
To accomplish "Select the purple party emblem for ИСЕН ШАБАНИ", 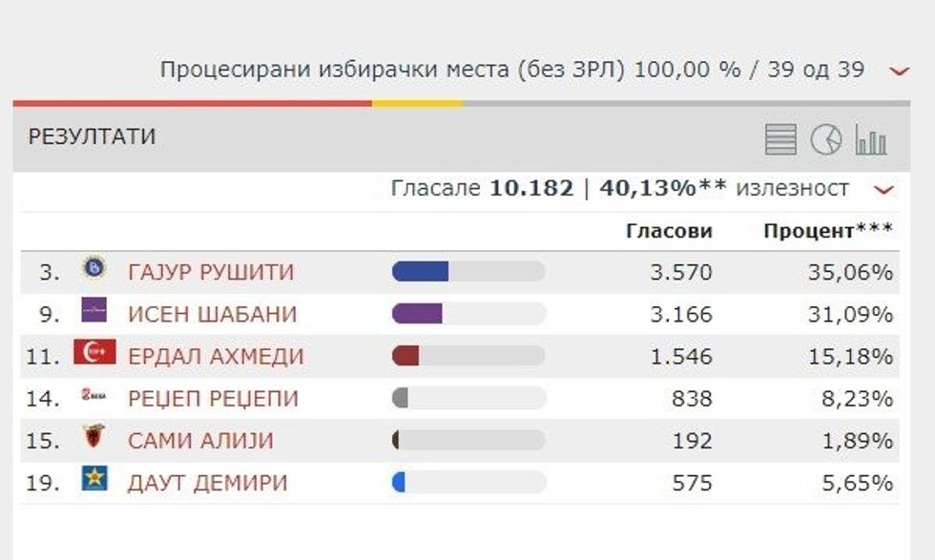I will (93, 313).
